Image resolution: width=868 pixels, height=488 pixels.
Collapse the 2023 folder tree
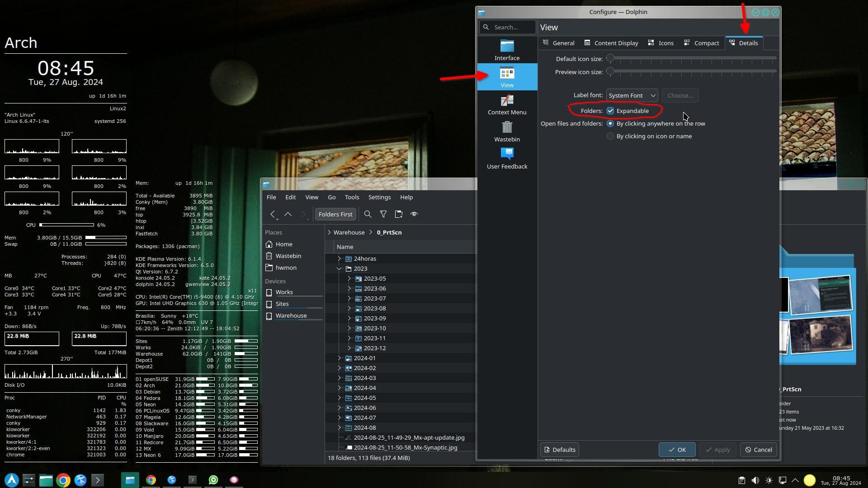(339, 268)
